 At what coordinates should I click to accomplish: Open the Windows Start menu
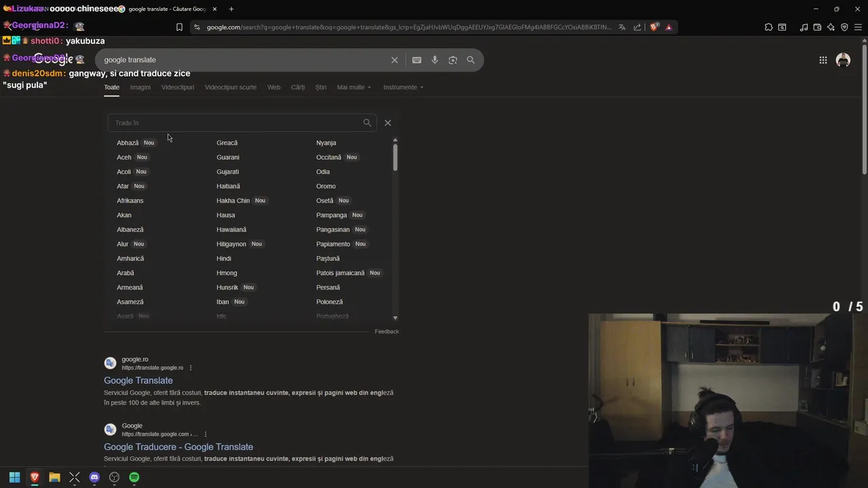(x=14, y=477)
